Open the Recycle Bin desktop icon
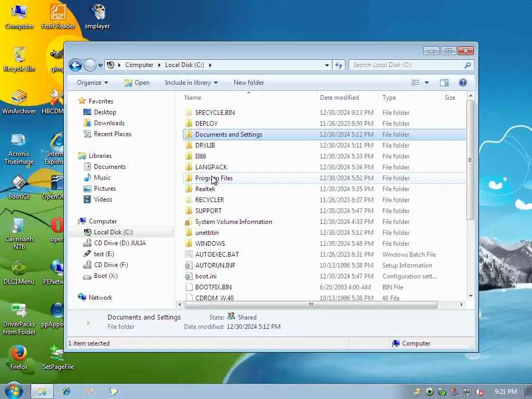Viewport: 532px width, 399px height. click(x=19, y=59)
